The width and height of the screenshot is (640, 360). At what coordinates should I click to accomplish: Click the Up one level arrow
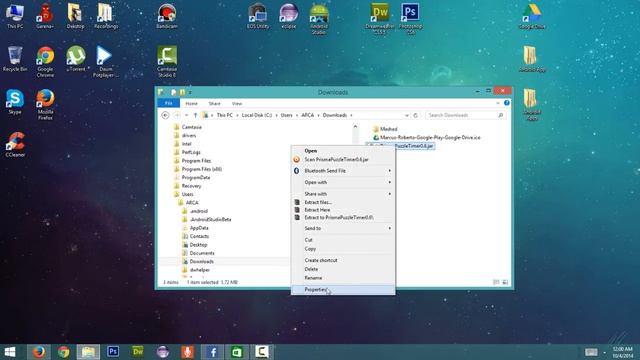click(196, 116)
